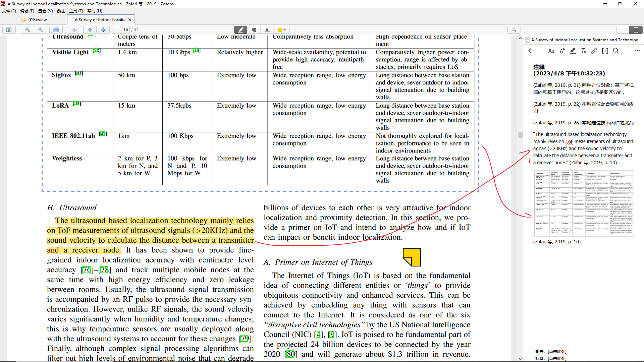The width and height of the screenshot is (644, 362).
Task: Click the insert citation bracket icon
Action: 605,51
